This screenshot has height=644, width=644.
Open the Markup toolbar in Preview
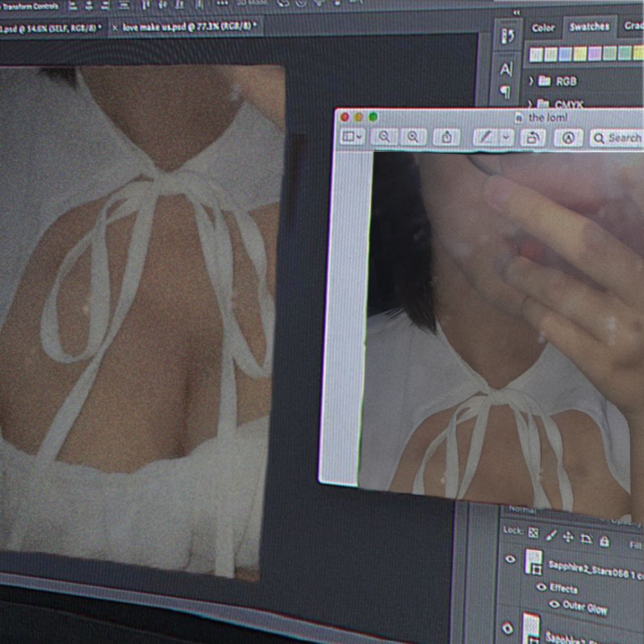tap(569, 138)
